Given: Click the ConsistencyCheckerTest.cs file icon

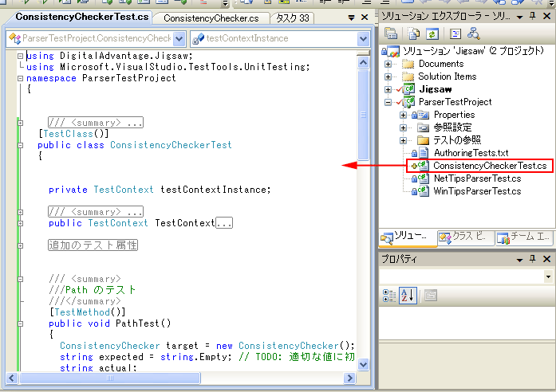Looking at the screenshot, I should click(423, 166).
